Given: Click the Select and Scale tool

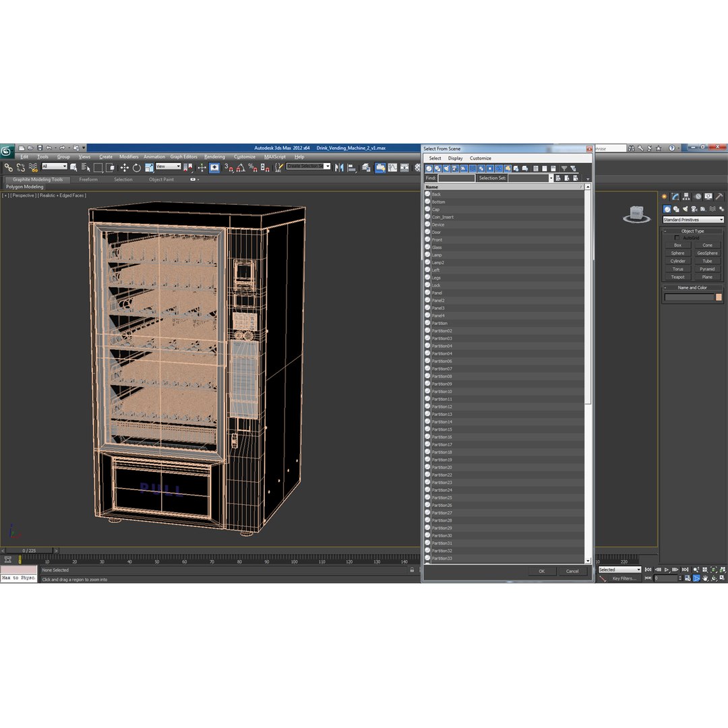Looking at the screenshot, I should [148, 168].
